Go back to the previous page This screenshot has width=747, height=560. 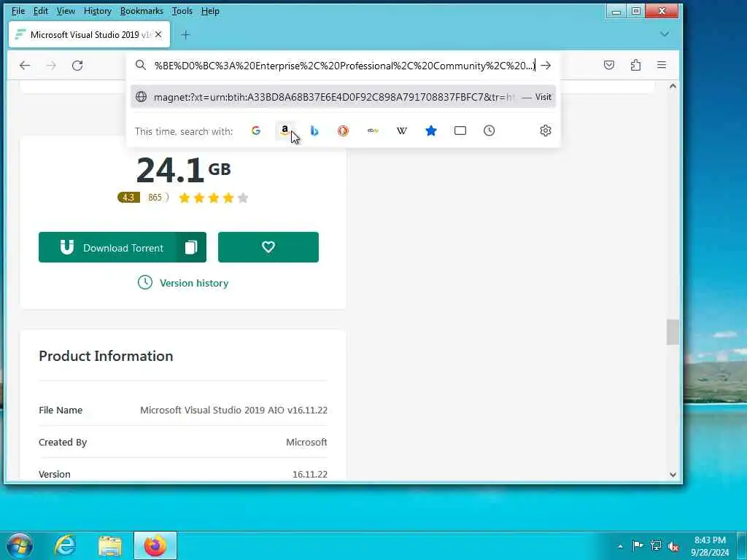click(25, 65)
